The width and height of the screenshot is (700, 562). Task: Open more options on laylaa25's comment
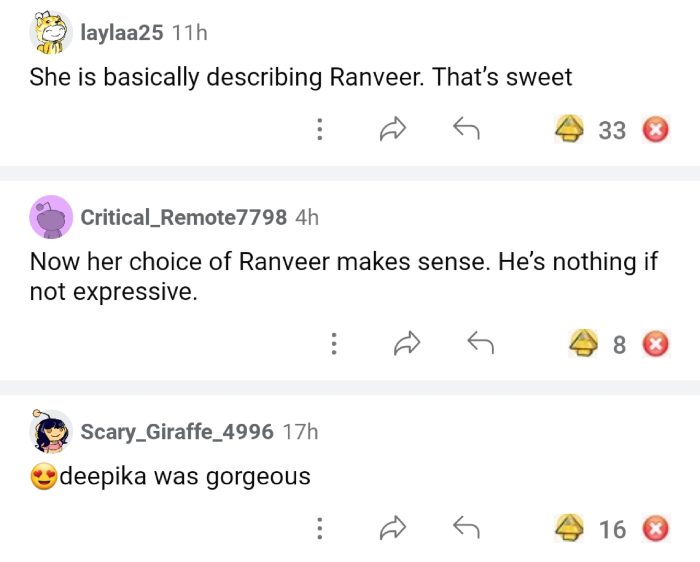click(x=319, y=129)
